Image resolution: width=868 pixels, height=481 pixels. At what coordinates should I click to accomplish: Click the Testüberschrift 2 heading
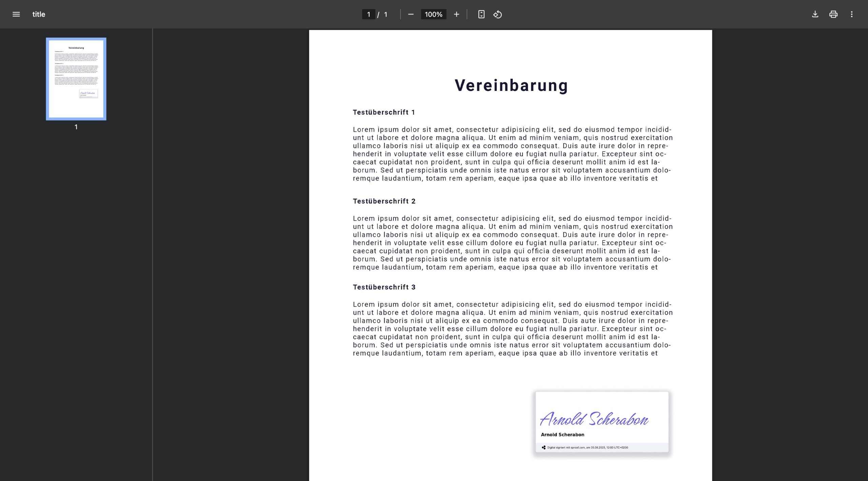384,201
